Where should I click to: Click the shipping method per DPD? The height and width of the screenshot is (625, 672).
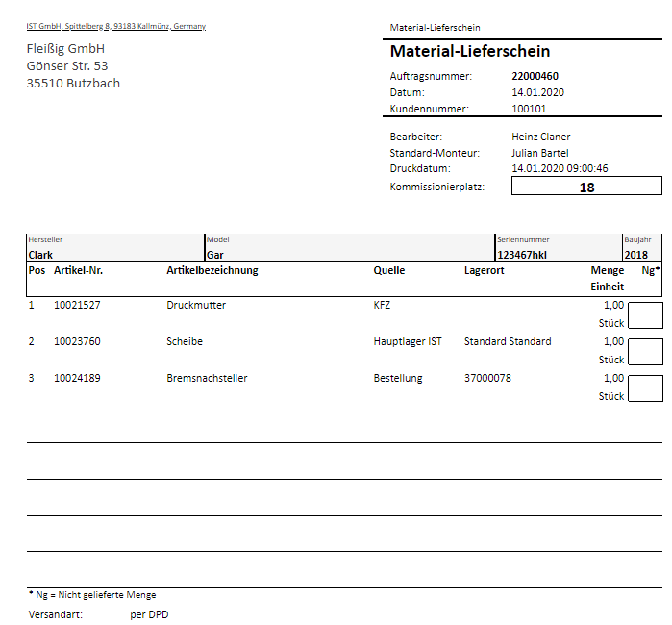click(149, 614)
